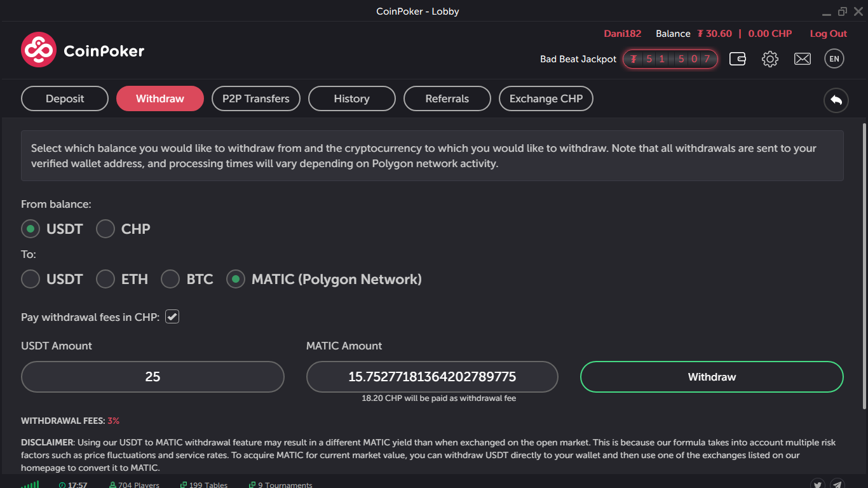Close the CoinPoker Lobby window

click(858, 11)
